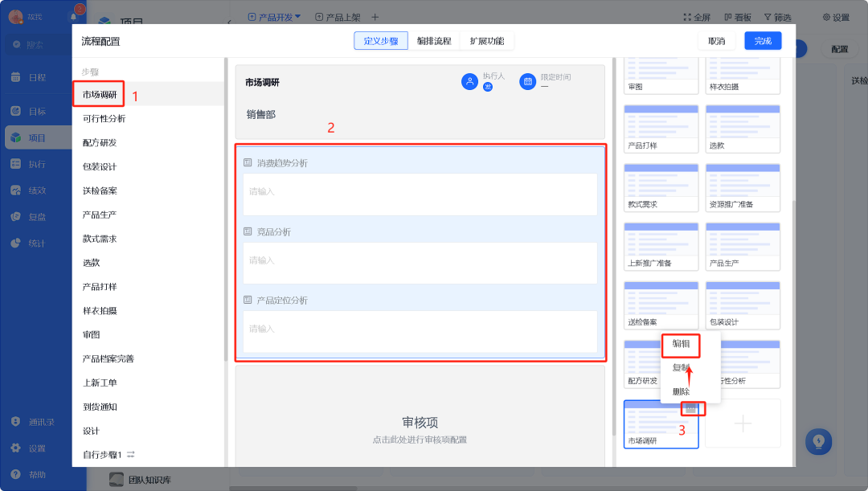Viewport: 868px width, 491px height.
Task: Open the 设置 gear icon in sidebar
Action: (x=16, y=448)
